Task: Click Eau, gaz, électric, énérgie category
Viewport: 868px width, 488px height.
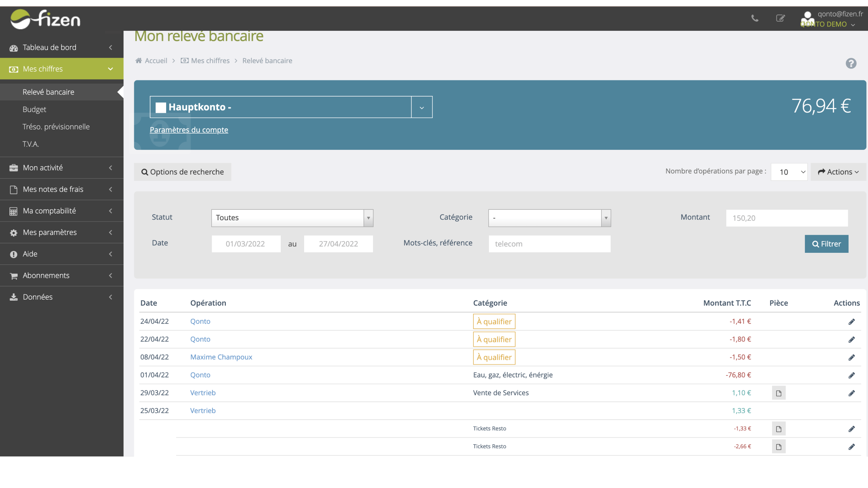Action: pyautogui.click(x=513, y=375)
